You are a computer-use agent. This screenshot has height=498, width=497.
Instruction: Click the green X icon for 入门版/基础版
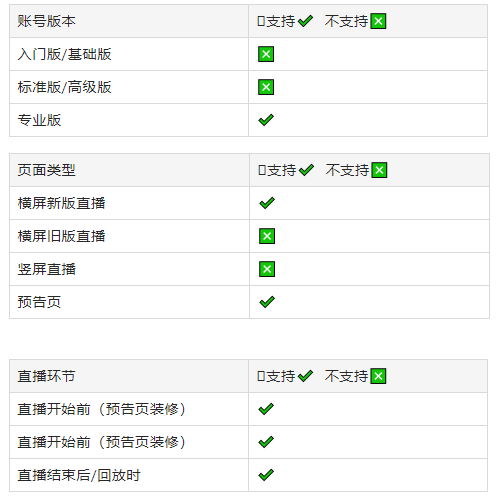[266, 54]
